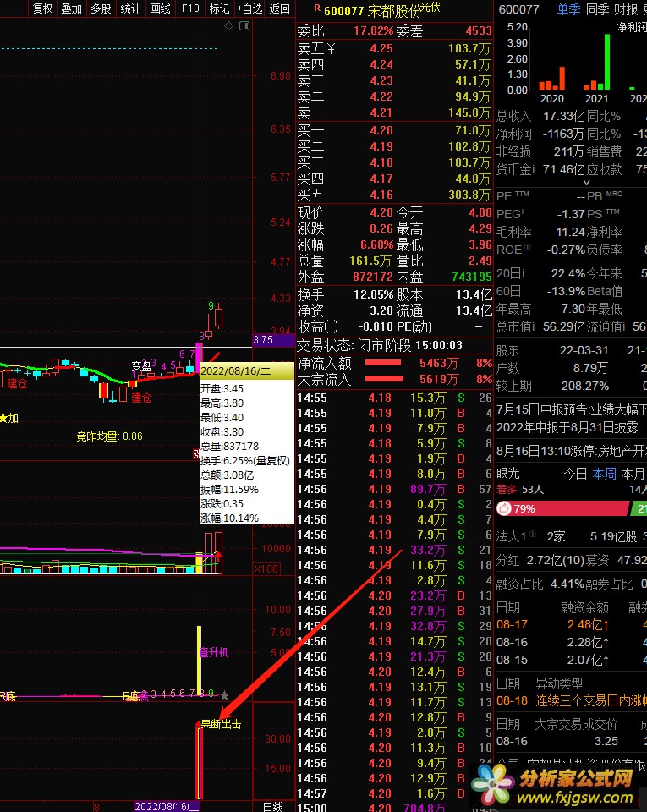
Task: Click the red R margin-trading marker
Action: (x=317, y=8)
